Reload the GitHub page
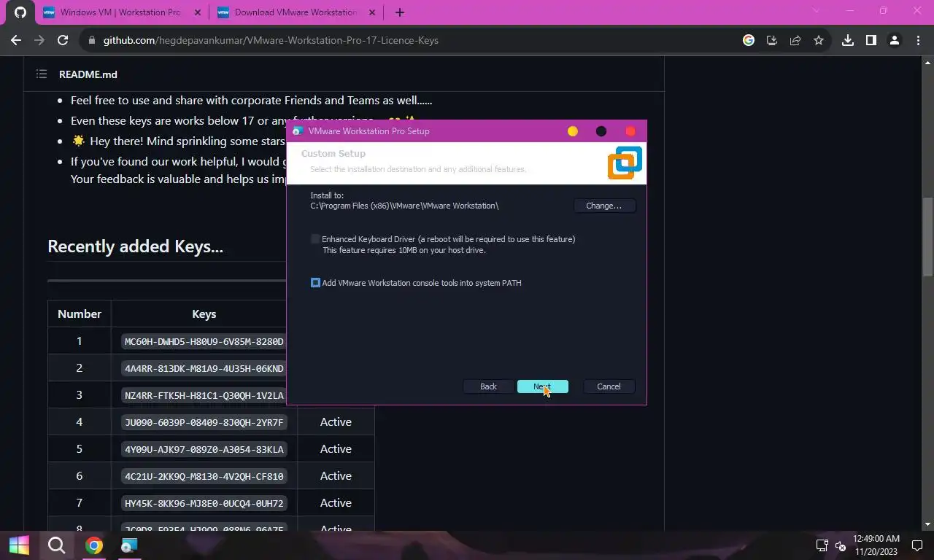Image resolution: width=934 pixels, height=560 pixels. coord(63,40)
